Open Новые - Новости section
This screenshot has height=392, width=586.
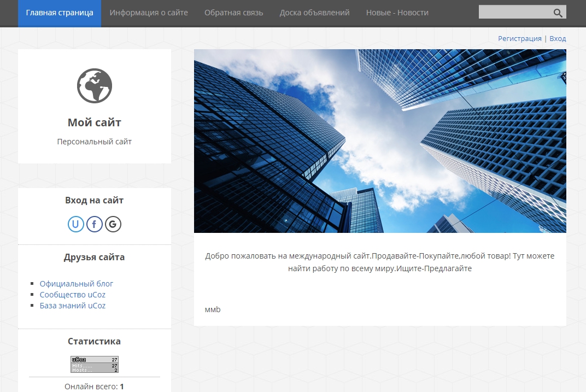[x=397, y=13]
